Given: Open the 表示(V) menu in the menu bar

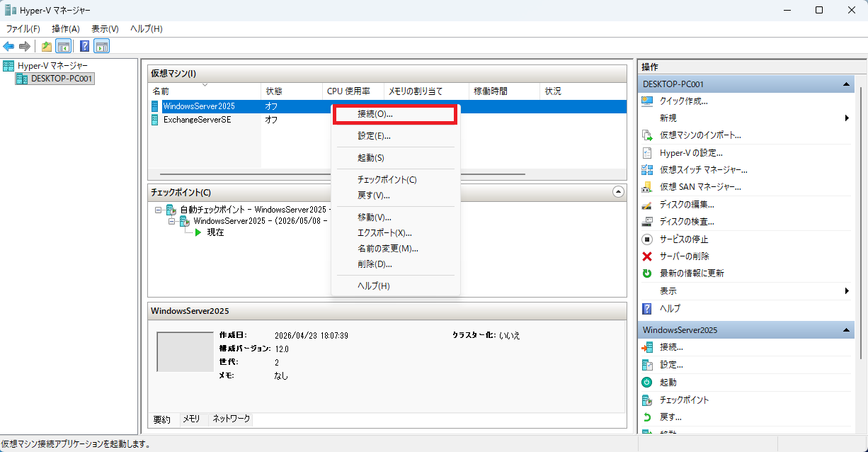Looking at the screenshot, I should click(x=105, y=29).
